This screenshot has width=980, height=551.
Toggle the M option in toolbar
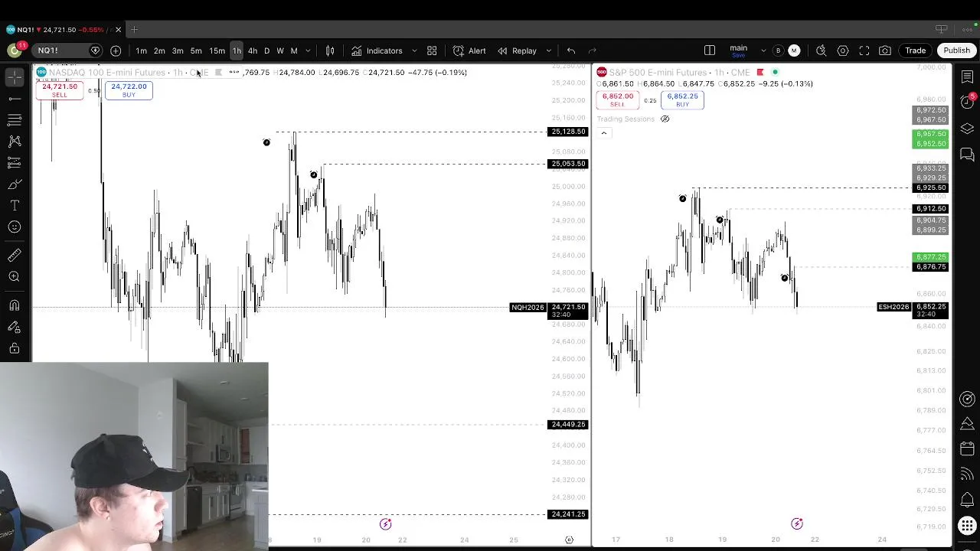[x=794, y=51]
